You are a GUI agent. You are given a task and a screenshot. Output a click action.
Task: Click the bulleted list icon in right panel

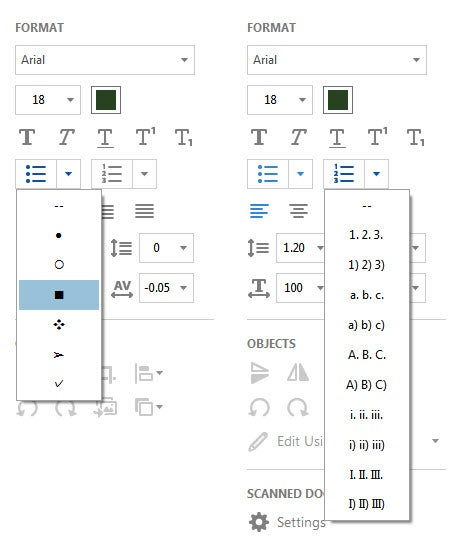[268, 174]
